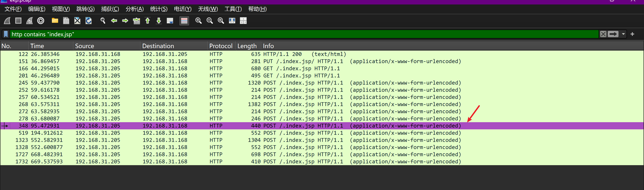The image size is (644, 190).
Task: Click the restart capture icon
Action: (x=30, y=21)
